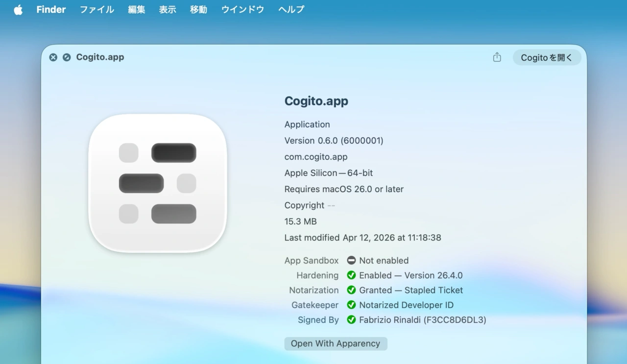The height and width of the screenshot is (364, 627).
Task: Open the ファイル menu
Action: pos(97,10)
